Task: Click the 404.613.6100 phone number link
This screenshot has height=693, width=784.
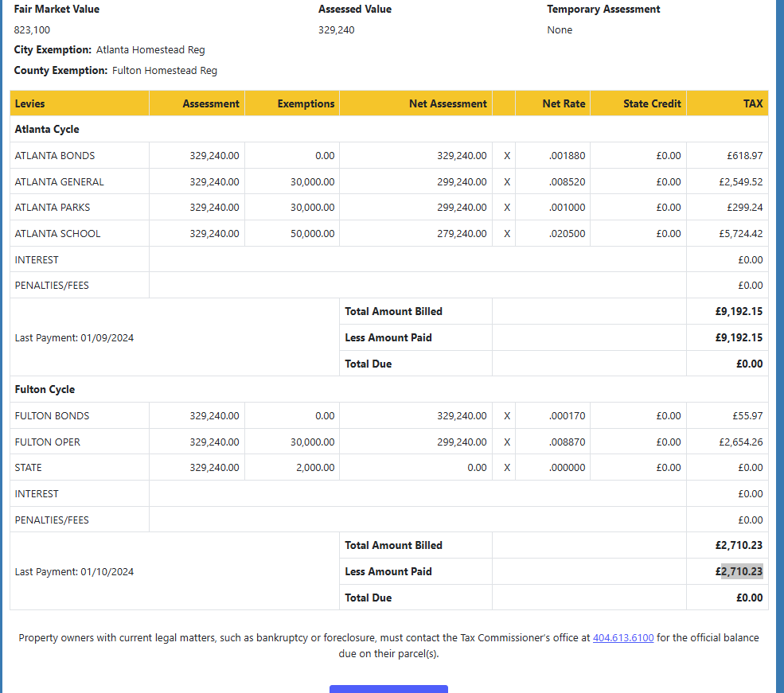Action: [x=623, y=638]
